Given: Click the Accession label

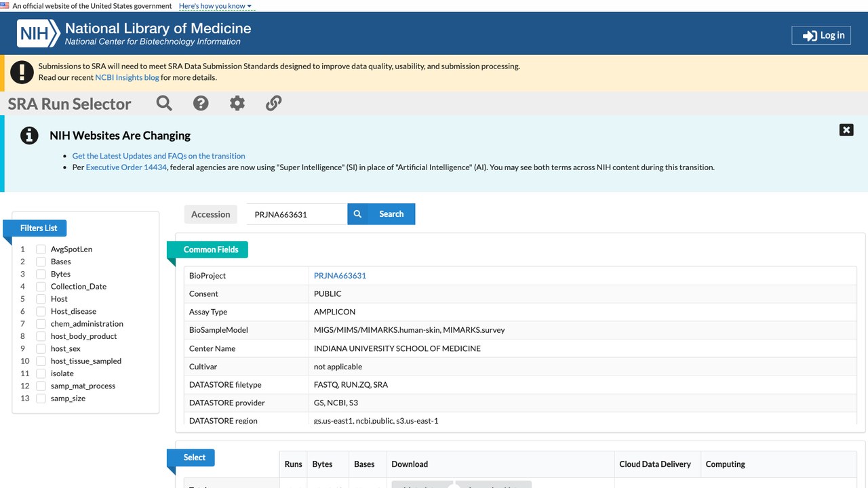Looking at the screenshot, I should [x=211, y=214].
